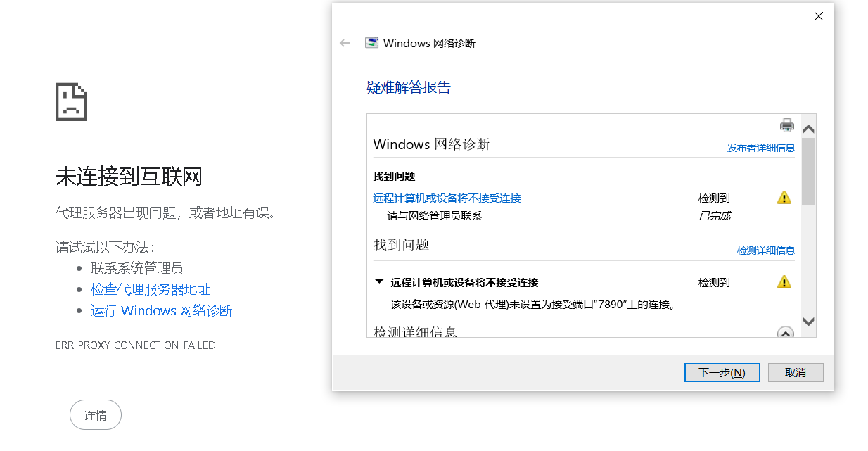Click the report scrollbar up arrow
Screen dimensions: 868x451
tap(808, 129)
